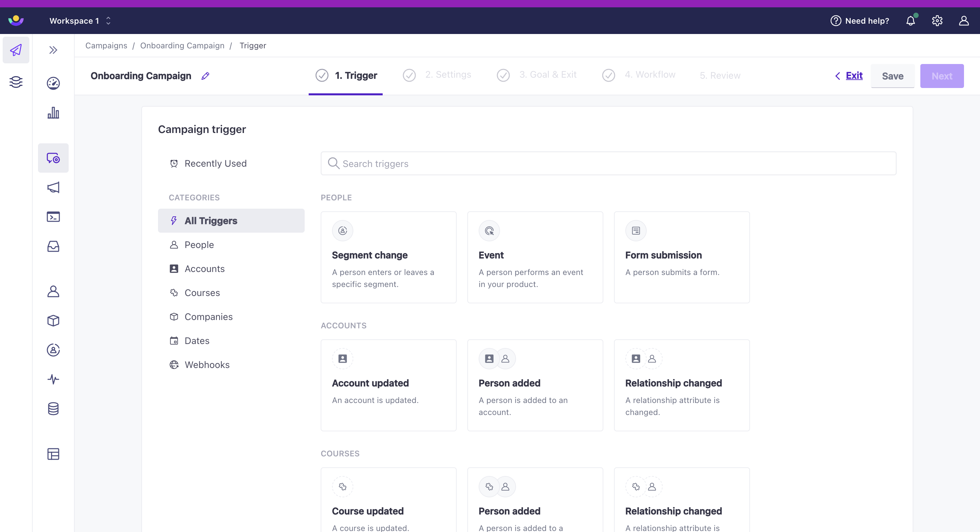The image size is (980, 532).
Task: Open the People icon in sidebar
Action: click(53, 291)
